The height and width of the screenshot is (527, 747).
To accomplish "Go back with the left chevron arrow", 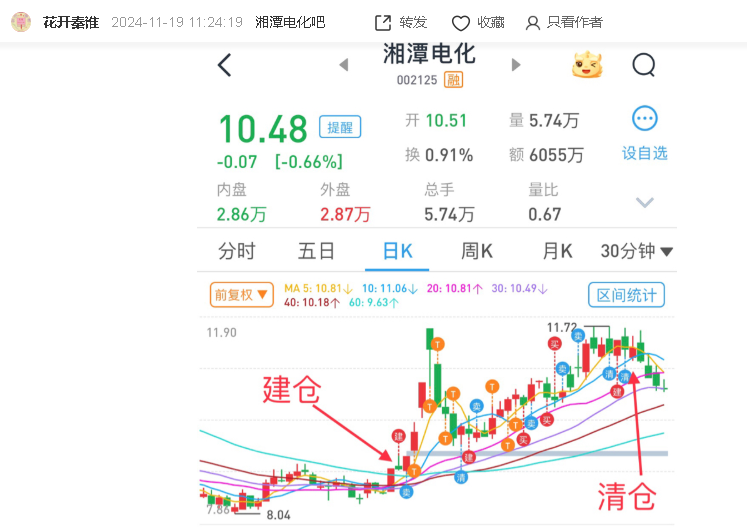I will tap(224, 65).
